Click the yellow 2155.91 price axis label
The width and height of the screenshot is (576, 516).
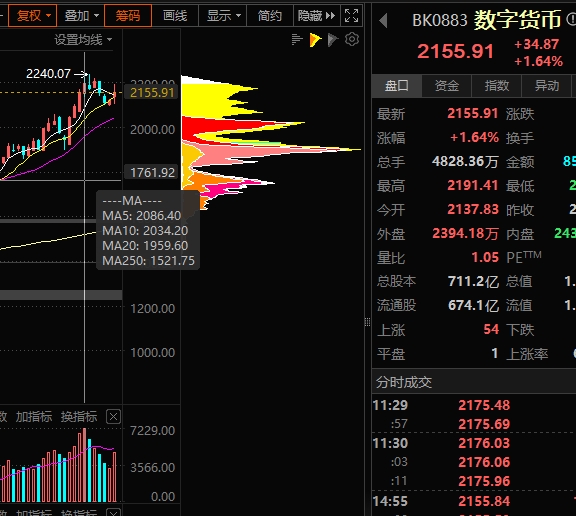point(152,92)
